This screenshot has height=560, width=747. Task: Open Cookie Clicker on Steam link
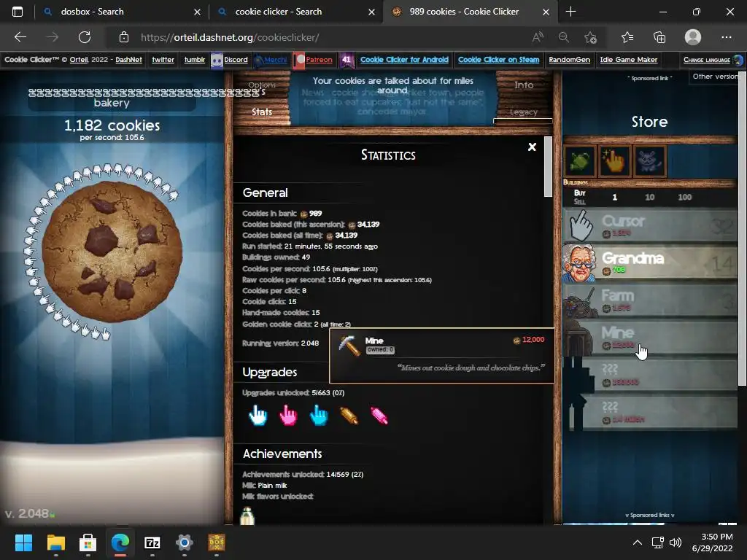point(498,60)
